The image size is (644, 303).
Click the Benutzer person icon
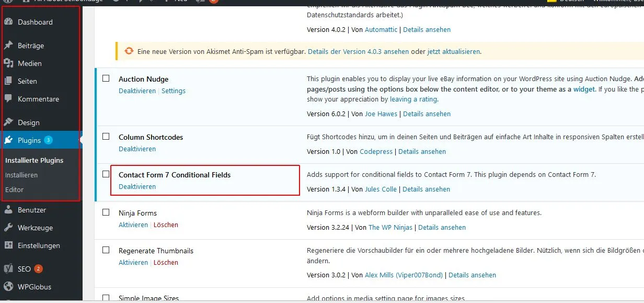[8, 210]
